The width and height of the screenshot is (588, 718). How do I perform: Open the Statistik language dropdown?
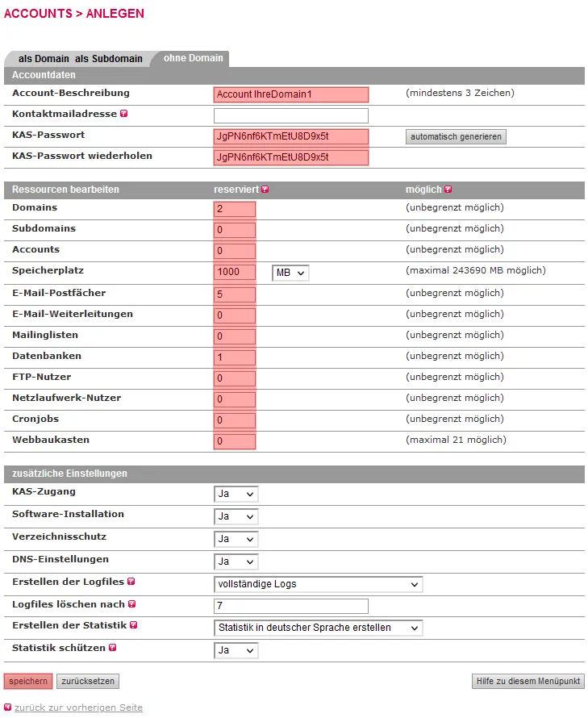point(318,627)
